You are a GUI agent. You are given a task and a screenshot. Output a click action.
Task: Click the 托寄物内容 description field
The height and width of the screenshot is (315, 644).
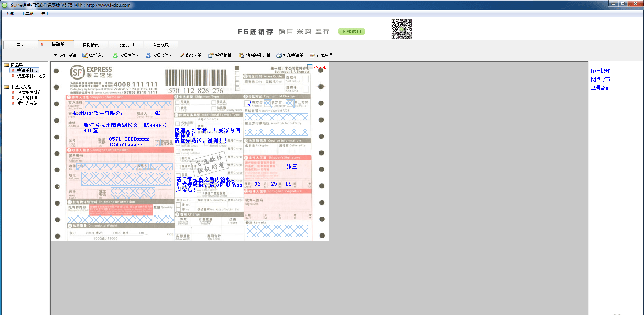click(x=110, y=219)
